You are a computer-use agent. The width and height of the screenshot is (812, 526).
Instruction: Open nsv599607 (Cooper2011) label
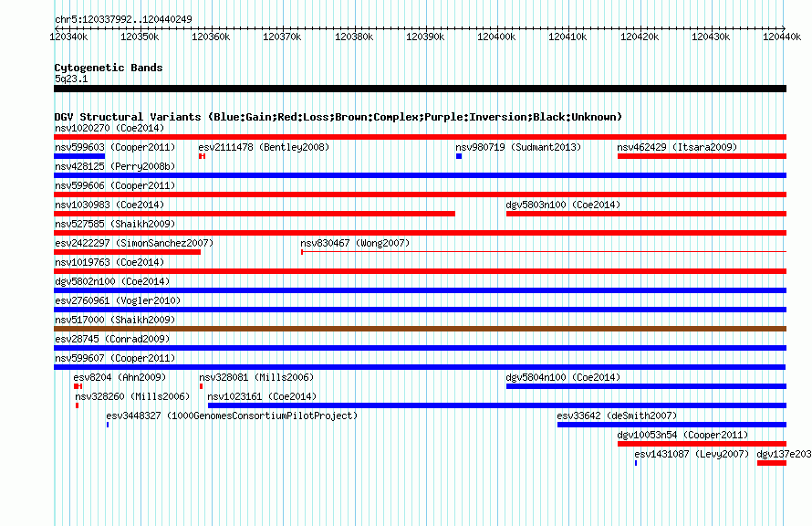(115, 358)
